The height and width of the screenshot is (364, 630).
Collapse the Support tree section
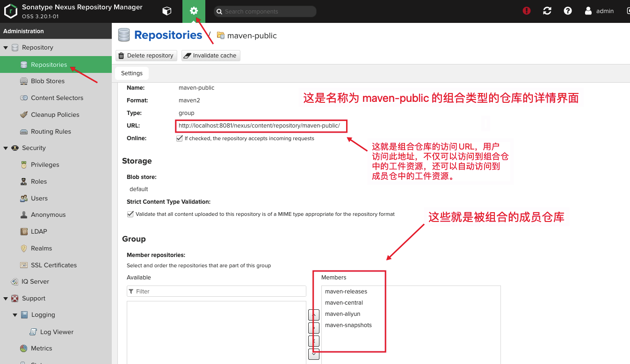point(6,299)
